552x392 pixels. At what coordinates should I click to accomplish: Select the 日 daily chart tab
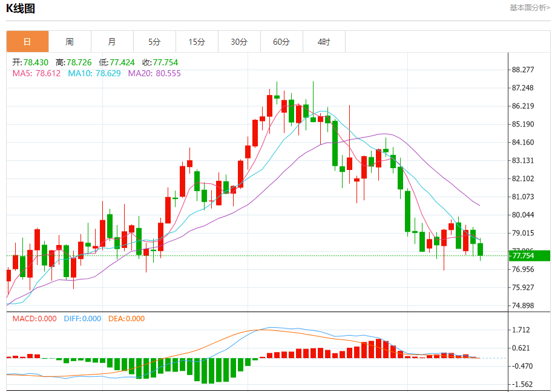[27, 42]
